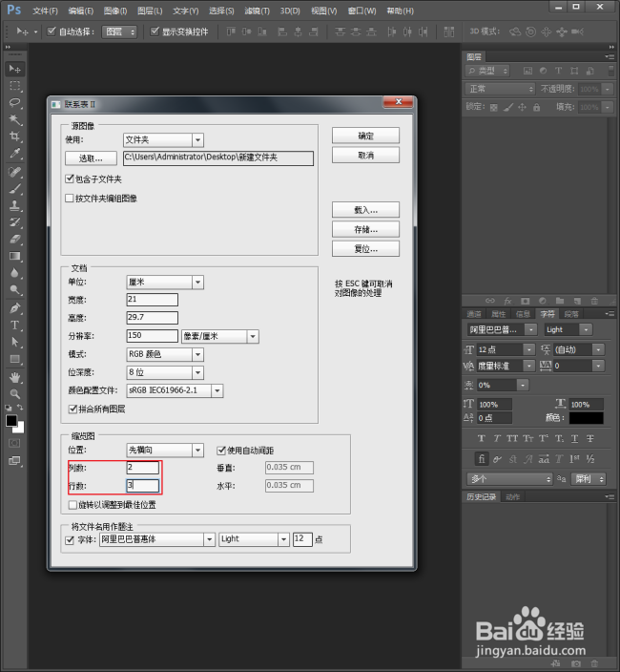Click 存储... button

365,229
